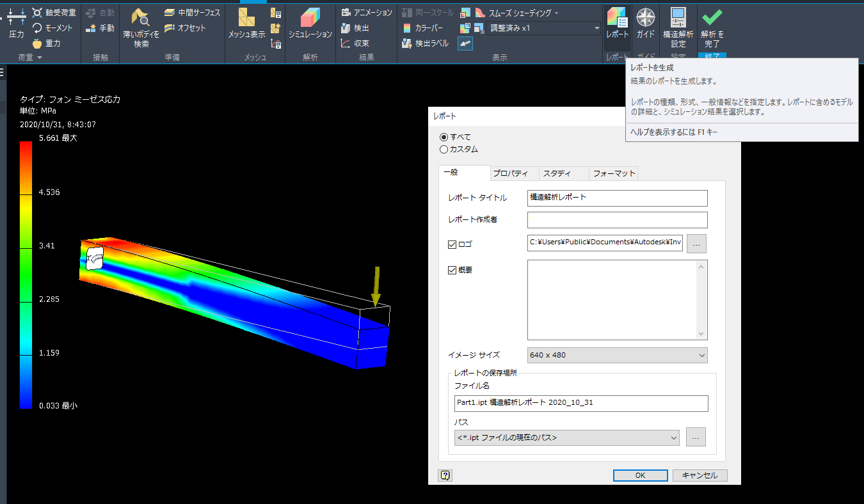Open the フォーマット tab
This screenshot has height=504, width=864.
(x=614, y=173)
